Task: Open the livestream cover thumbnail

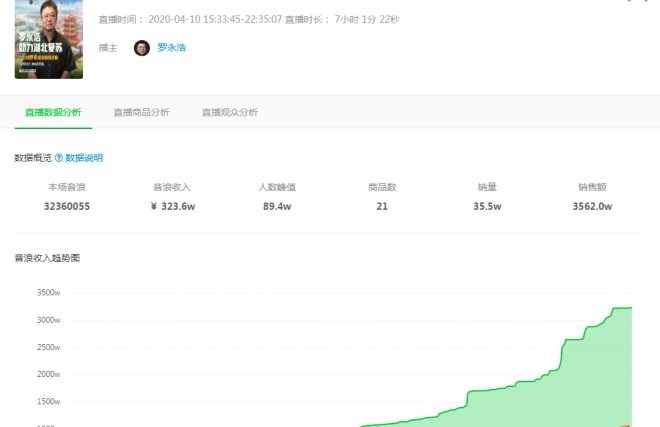Action: click(x=49, y=39)
